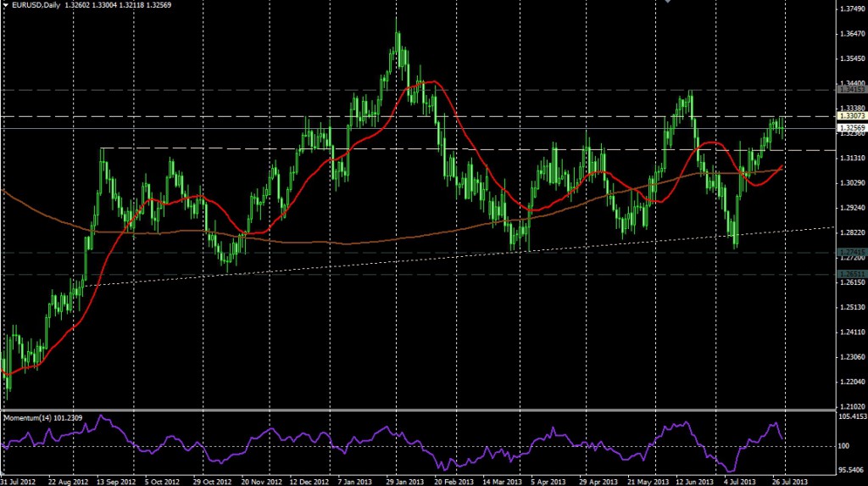Screen dimensions: 868x486
Task: Click the 1.34153 price level label
Action: point(850,89)
